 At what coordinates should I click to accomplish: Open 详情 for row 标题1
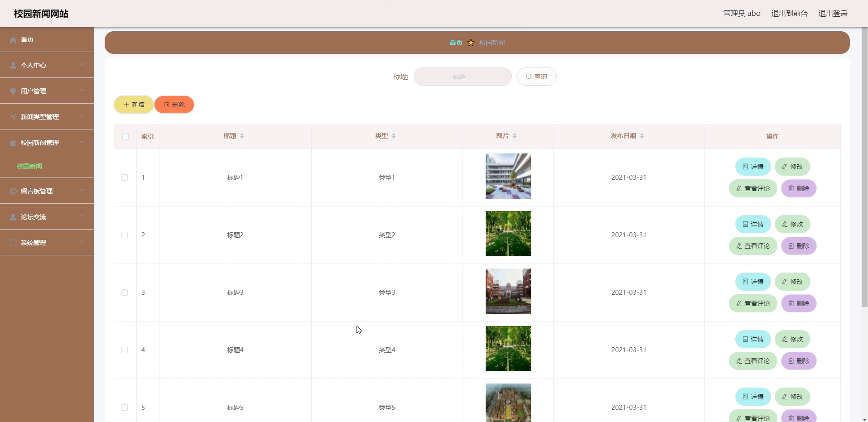pos(753,167)
